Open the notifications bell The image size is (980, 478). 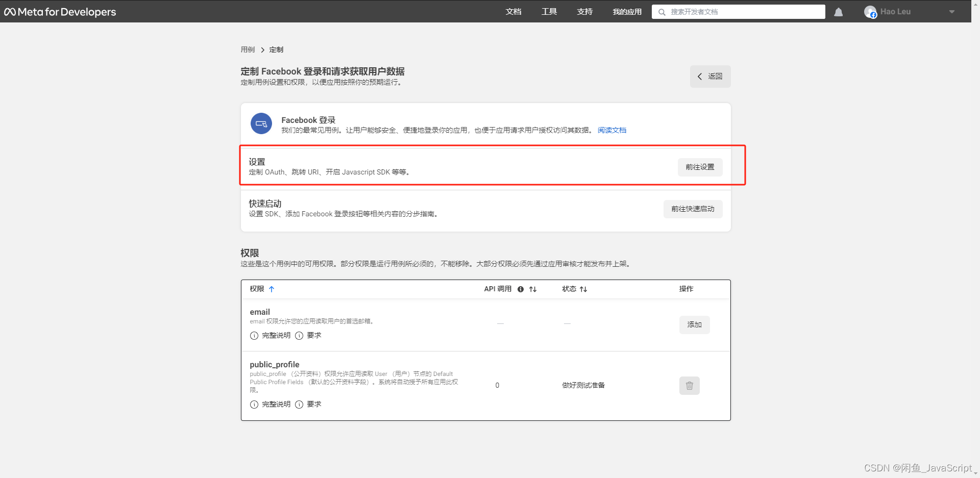click(838, 12)
